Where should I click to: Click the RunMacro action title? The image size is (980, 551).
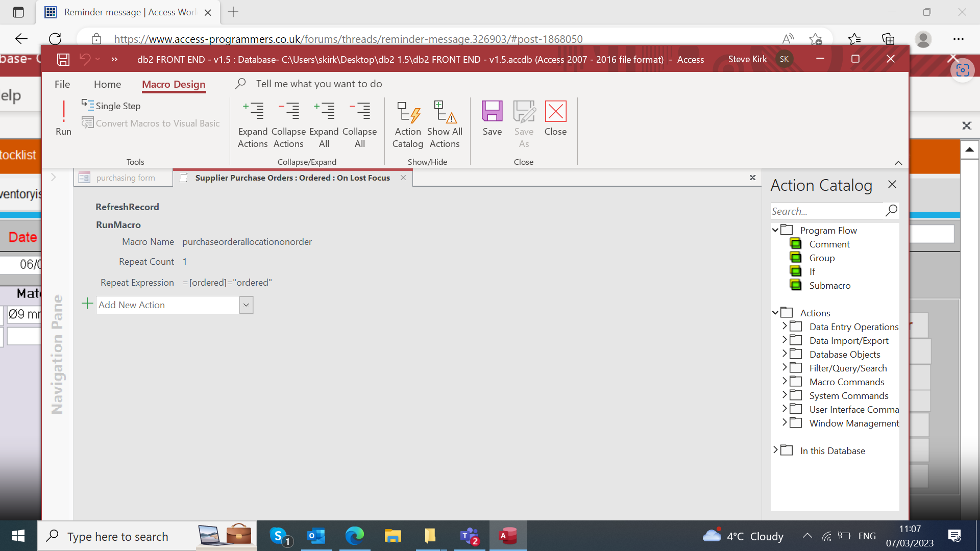(118, 225)
